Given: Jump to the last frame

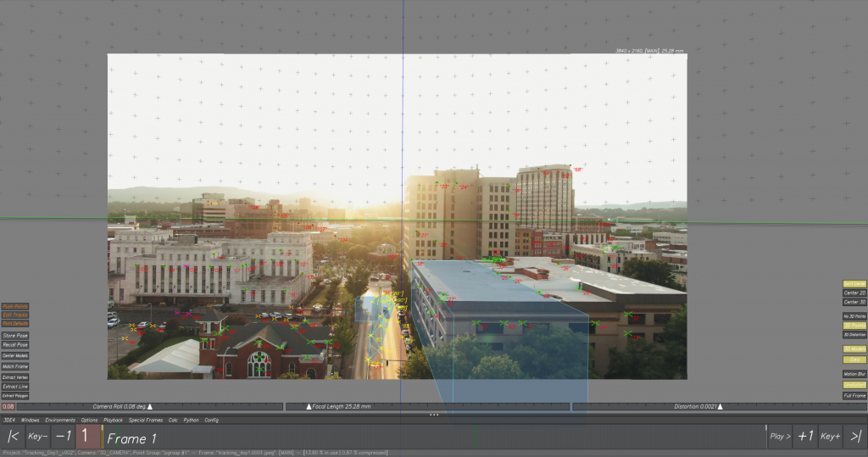Looking at the screenshot, I should [854, 437].
